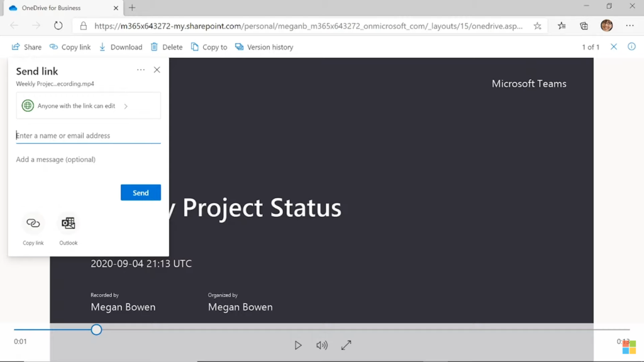Click the name or email address field

pyautogui.click(x=88, y=136)
